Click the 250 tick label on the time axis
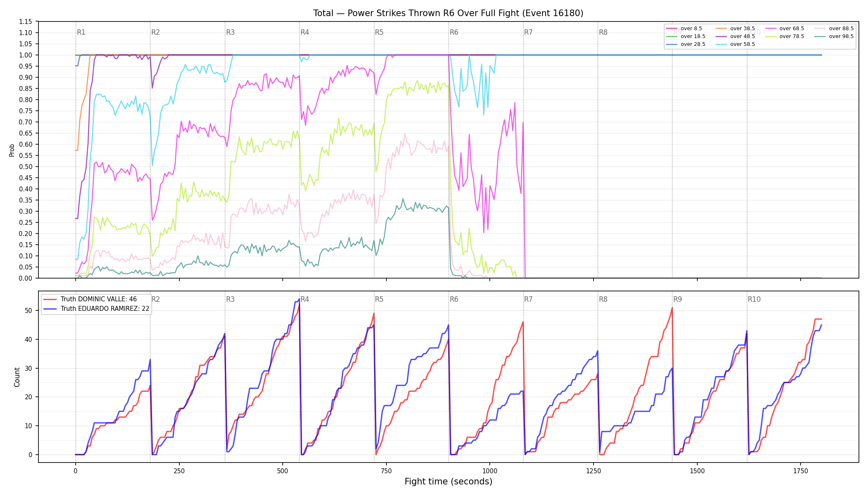The height and width of the screenshot is (496, 868). coord(179,471)
